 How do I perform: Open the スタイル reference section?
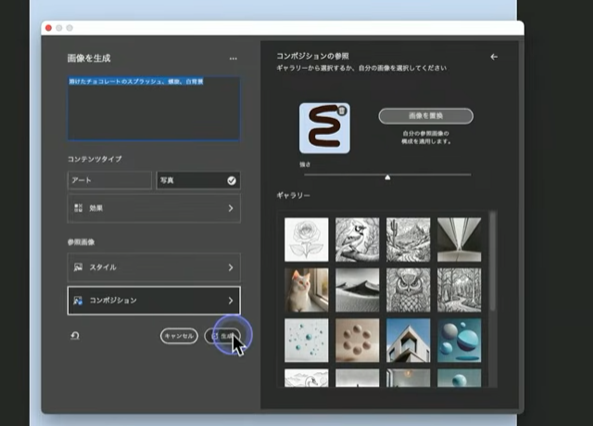(154, 267)
